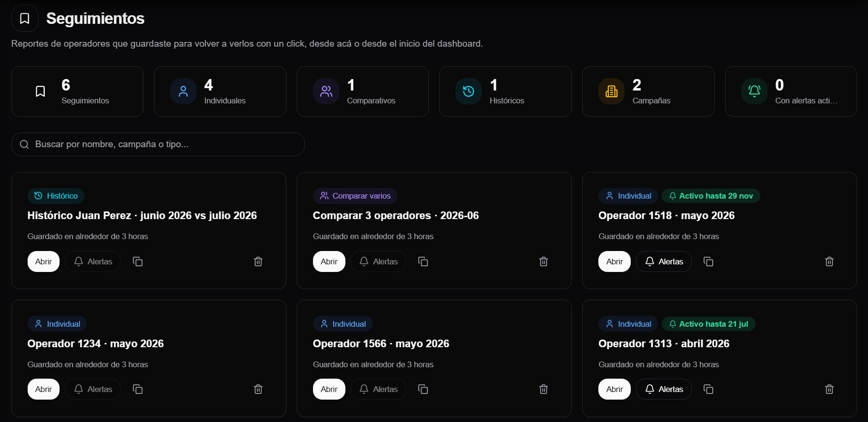The image size is (868, 422).
Task: Open the Comparar 3 operadores report
Action: click(x=329, y=261)
